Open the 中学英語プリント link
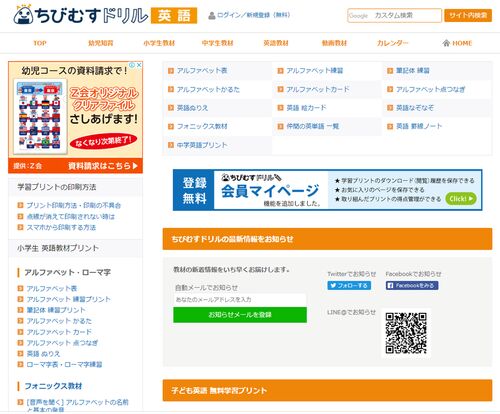This screenshot has height=414, width=500. pos(202,145)
